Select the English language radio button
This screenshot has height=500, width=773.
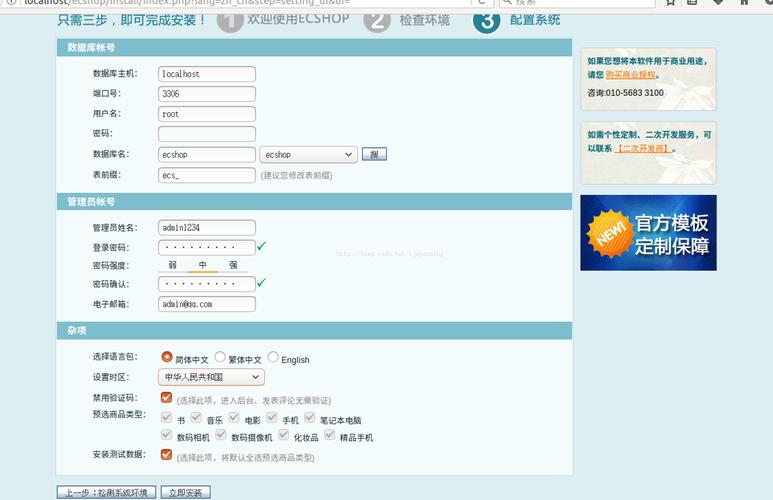tap(273, 357)
